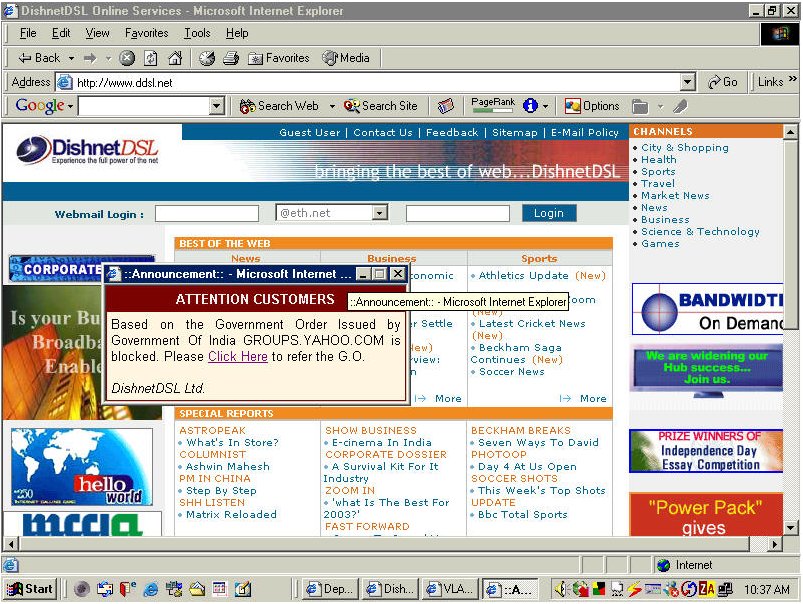Click the vertical scrollbar thumb

[791, 235]
